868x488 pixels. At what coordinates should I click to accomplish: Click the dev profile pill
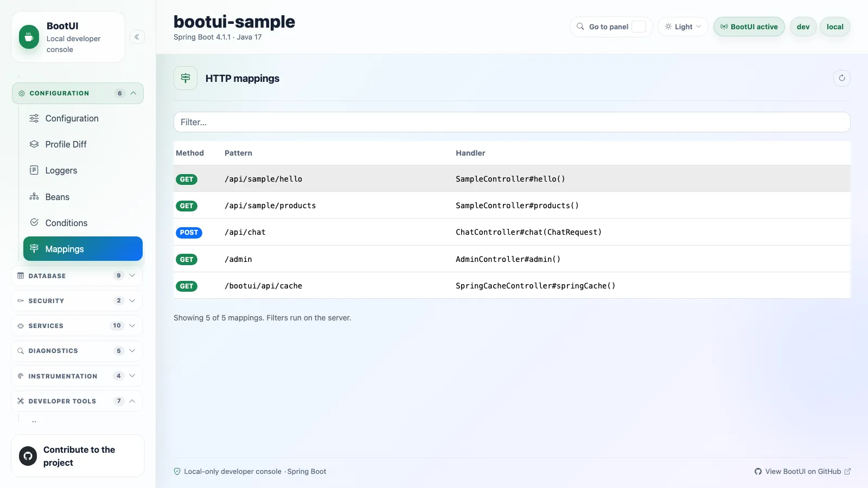803,27
